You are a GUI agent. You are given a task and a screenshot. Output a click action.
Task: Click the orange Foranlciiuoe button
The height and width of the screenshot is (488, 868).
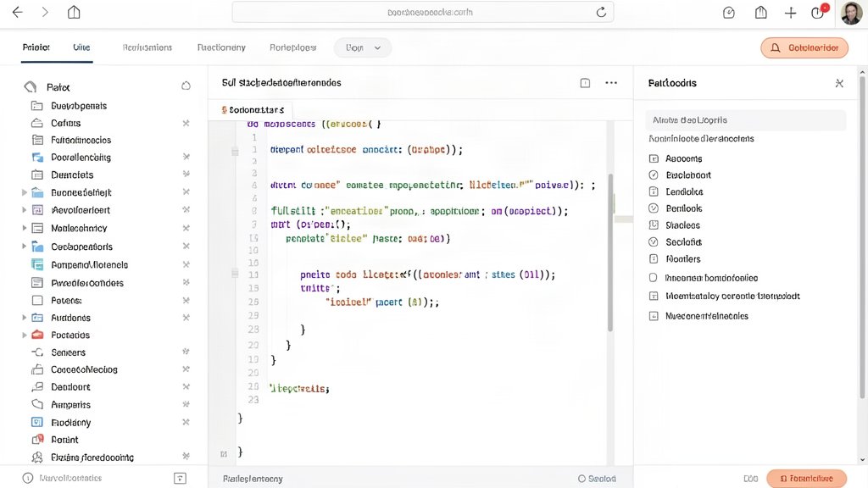coord(807,479)
